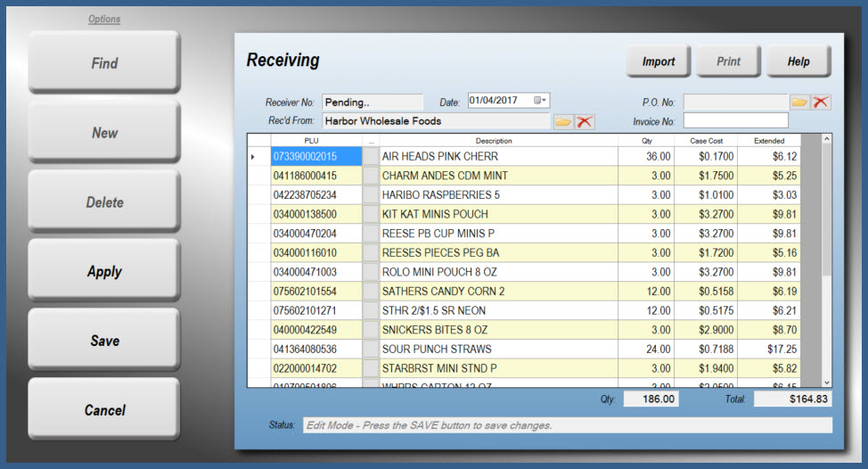Click lookup button in CHARM ANDES CDM MINT row
868x469 pixels.
point(371,176)
